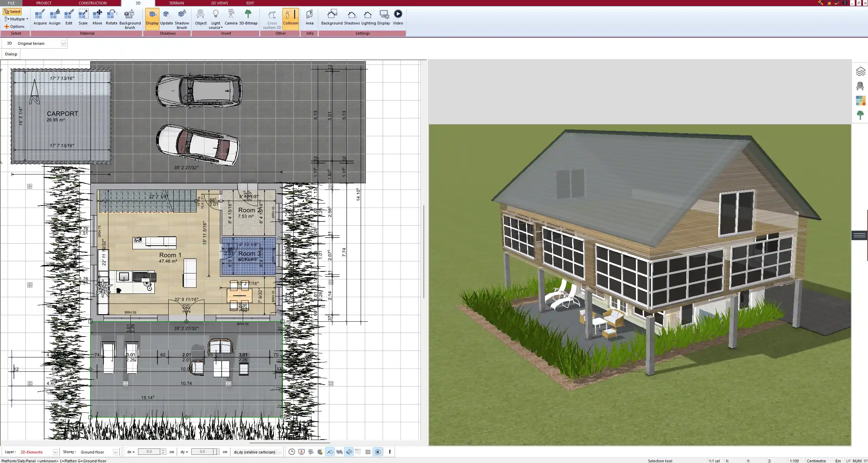Image resolution: width=868 pixels, height=463 pixels.
Task: Toggle the blue slab icon in bottom toolbar
Action: (349, 452)
